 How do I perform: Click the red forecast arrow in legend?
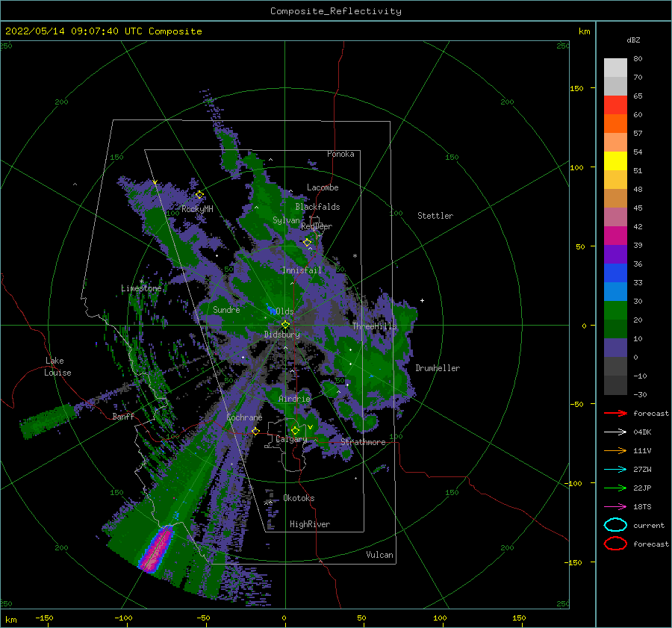615,413
